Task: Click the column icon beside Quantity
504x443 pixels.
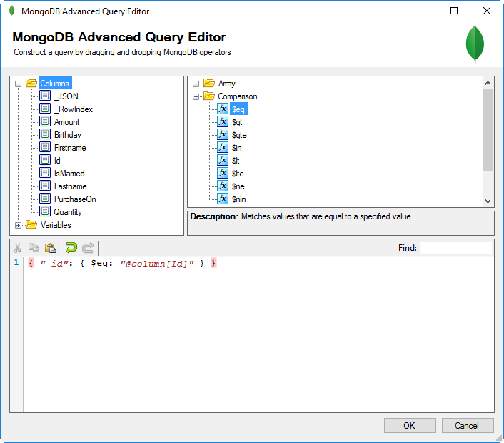Action: point(45,211)
